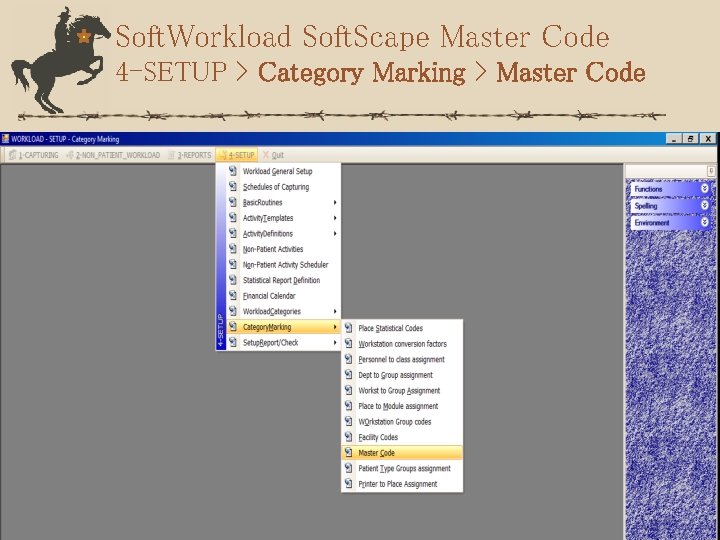720x540 pixels.
Task: Click the Workst to Group Assignment icon
Action: 349,391
